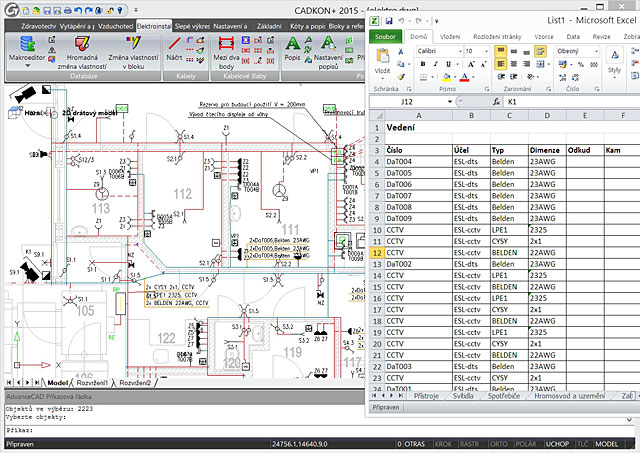
Task: Expand the Obecný number format dropdown
Action: (x=596, y=51)
